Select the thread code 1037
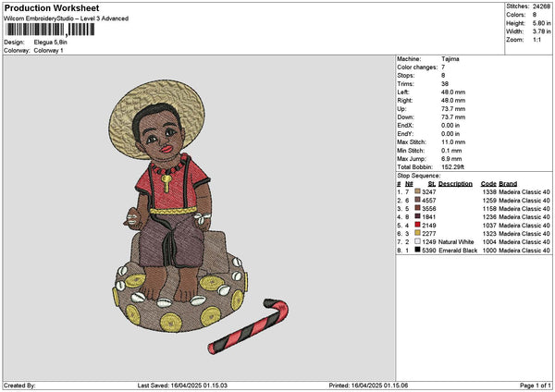This screenshot has width=555, height=392. click(x=489, y=226)
